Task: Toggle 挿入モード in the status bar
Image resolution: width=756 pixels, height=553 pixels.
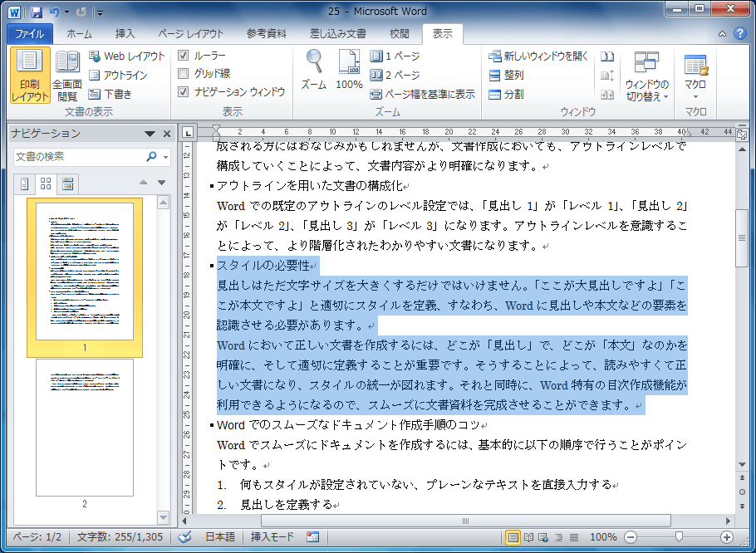Action: (x=272, y=536)
